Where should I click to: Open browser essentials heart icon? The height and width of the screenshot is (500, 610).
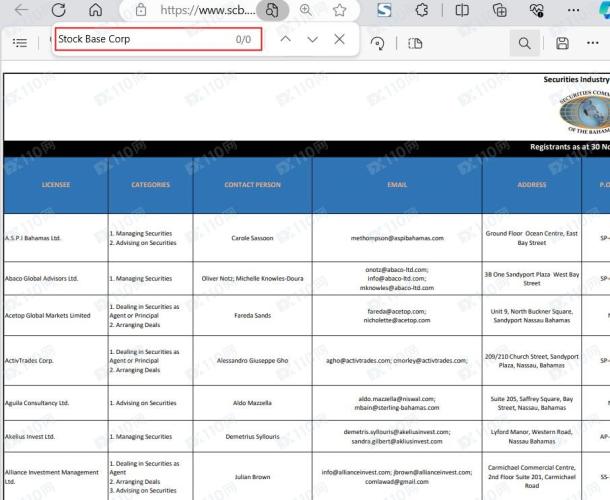537,10
